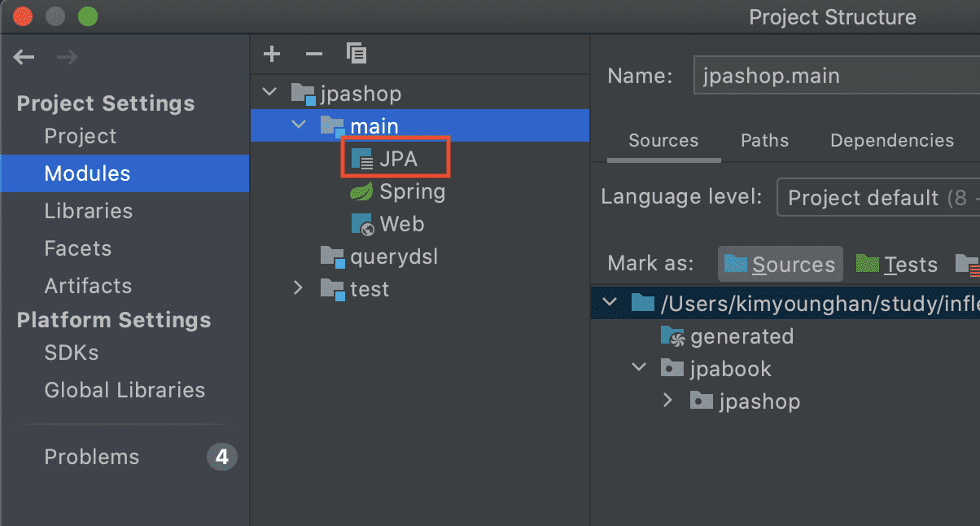Screen dimensions: 980x526
Task: Mark folder as Tests
Action: click(897, 264)
